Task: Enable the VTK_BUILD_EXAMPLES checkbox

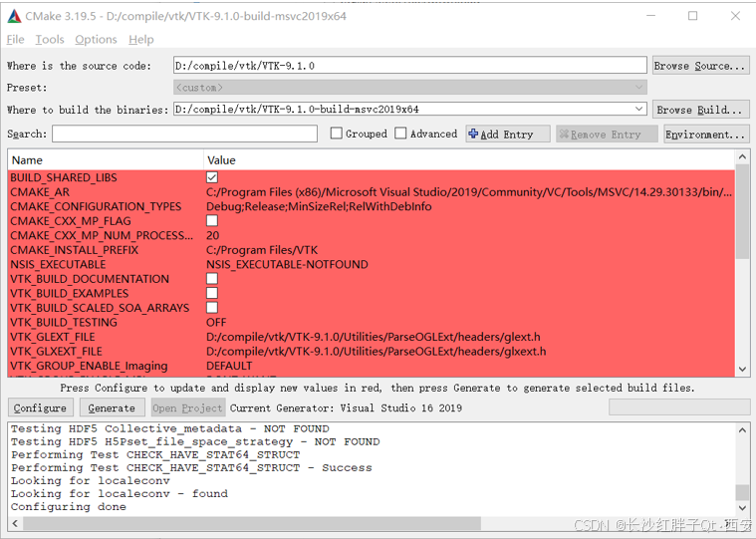Action: coord(212,293)
